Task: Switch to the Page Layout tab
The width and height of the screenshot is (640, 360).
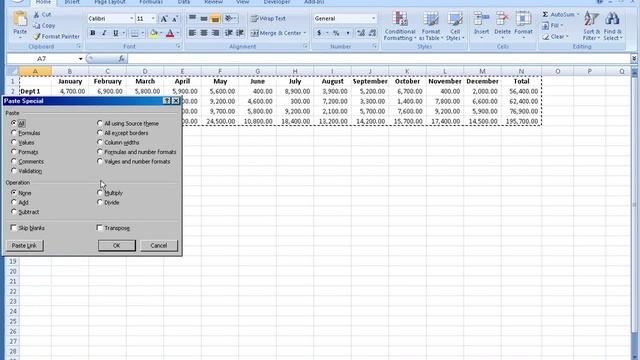Action: 109,2
